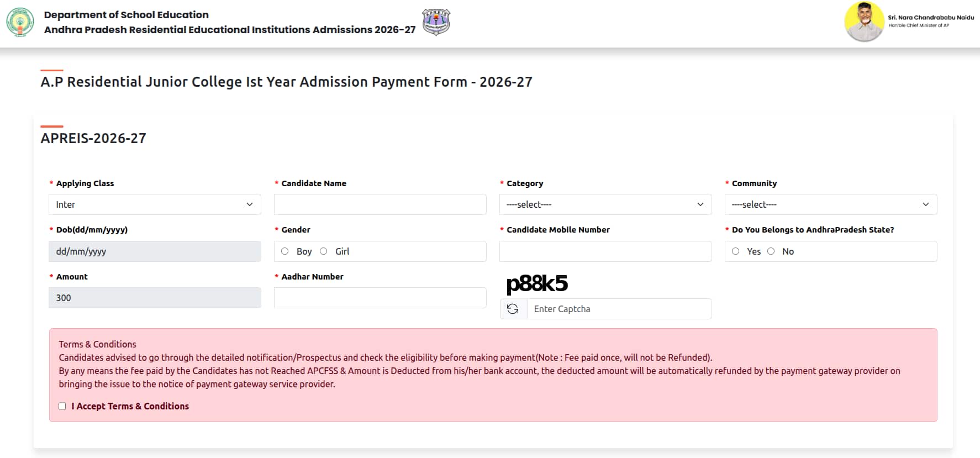Click the Enter Captcha text field

[619, 309]
